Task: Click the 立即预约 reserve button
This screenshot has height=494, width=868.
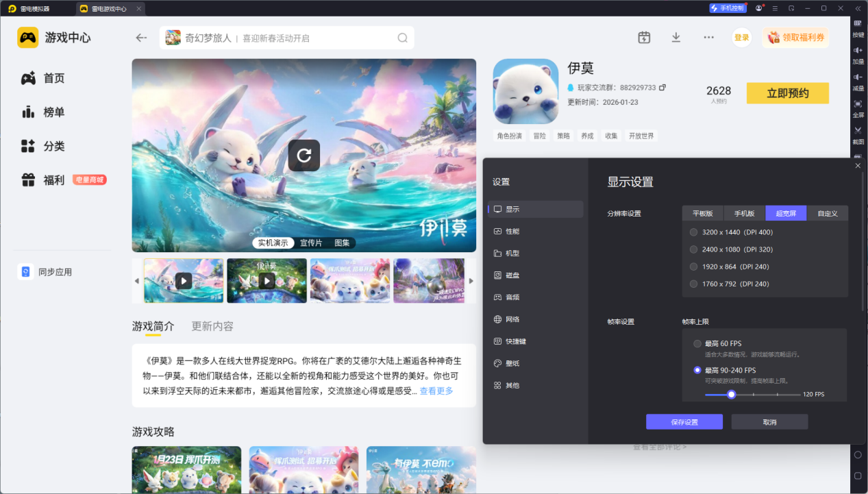Action: click(x=788, y=93)
